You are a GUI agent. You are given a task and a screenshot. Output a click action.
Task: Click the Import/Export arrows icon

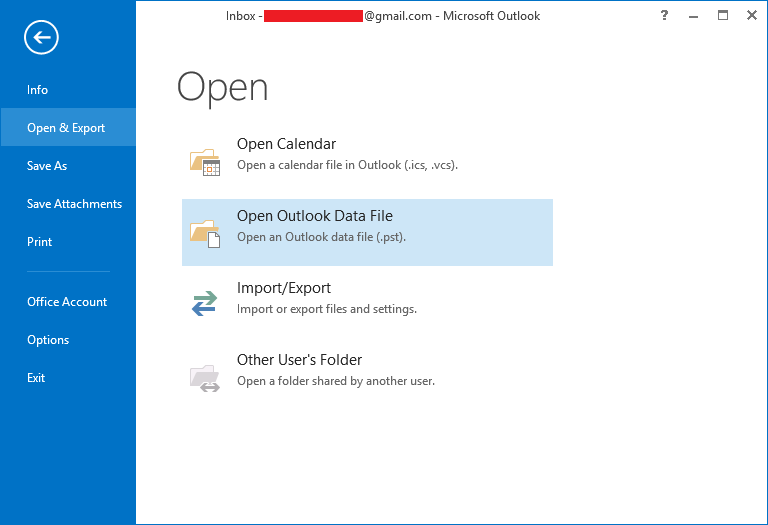pyautogui.click(x=204, y=303)
